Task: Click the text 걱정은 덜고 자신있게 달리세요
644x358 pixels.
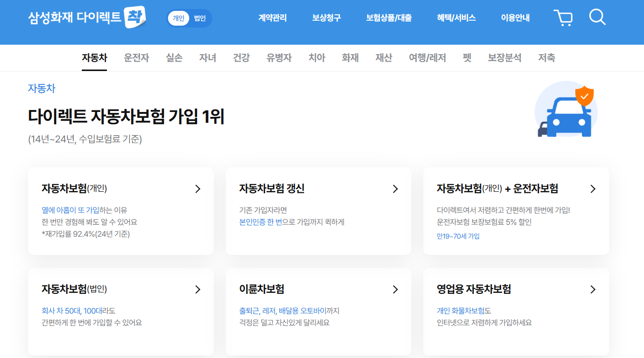Action: click(x=284, y=323)
